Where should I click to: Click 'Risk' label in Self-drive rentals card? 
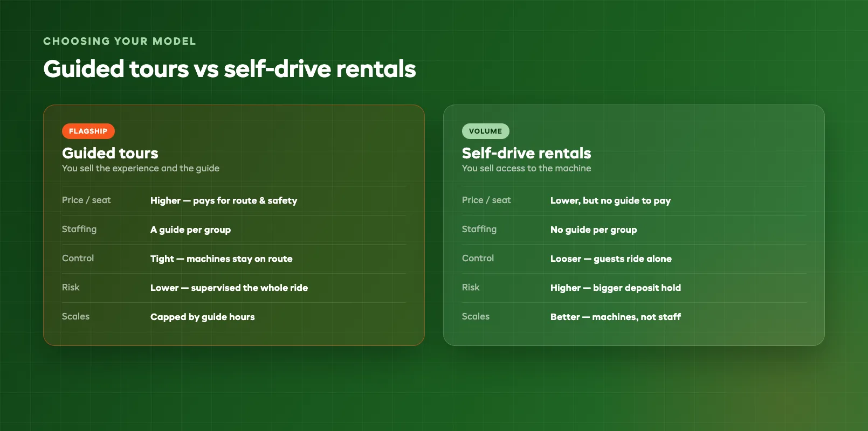pyautogui.click(x=471, y=287)
